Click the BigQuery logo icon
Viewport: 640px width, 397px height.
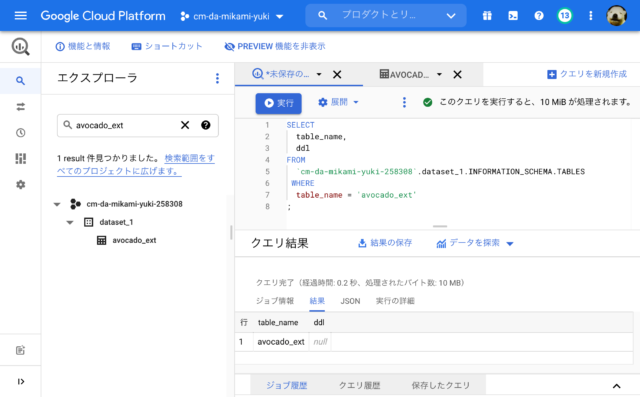(20, 47)
